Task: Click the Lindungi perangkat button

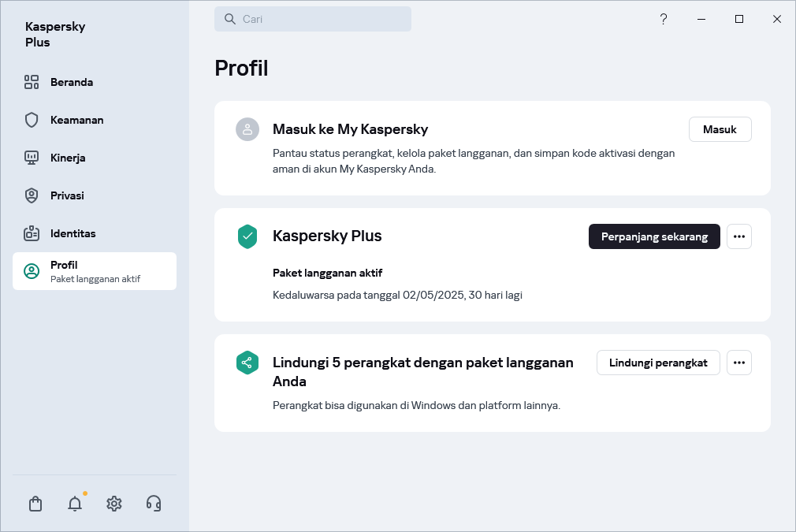Action: point(658,363)
